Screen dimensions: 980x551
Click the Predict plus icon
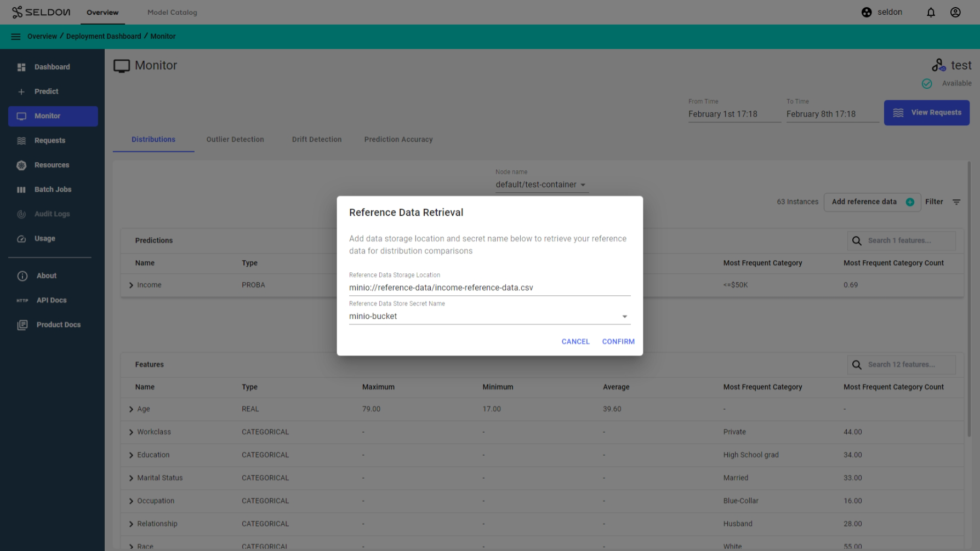[21, 92]
